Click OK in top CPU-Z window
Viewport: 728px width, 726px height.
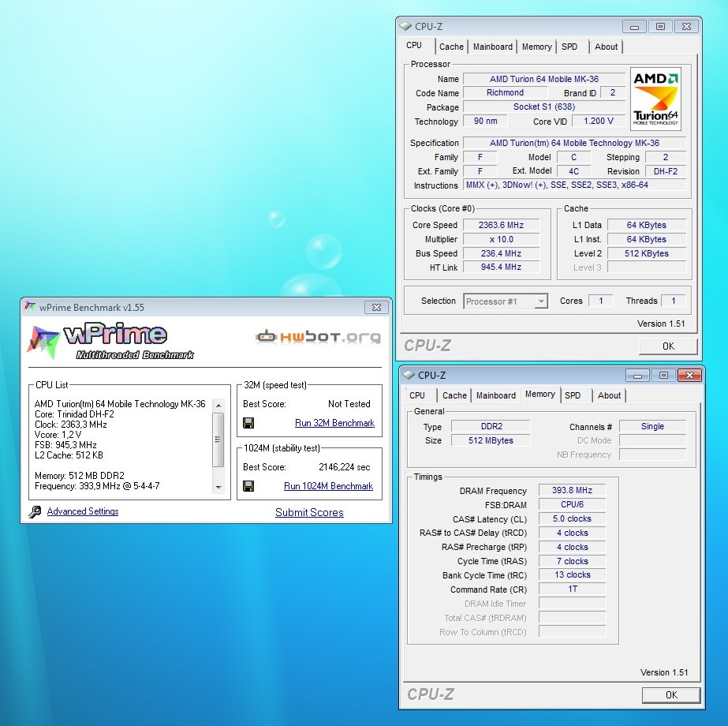tap(668, 346)
